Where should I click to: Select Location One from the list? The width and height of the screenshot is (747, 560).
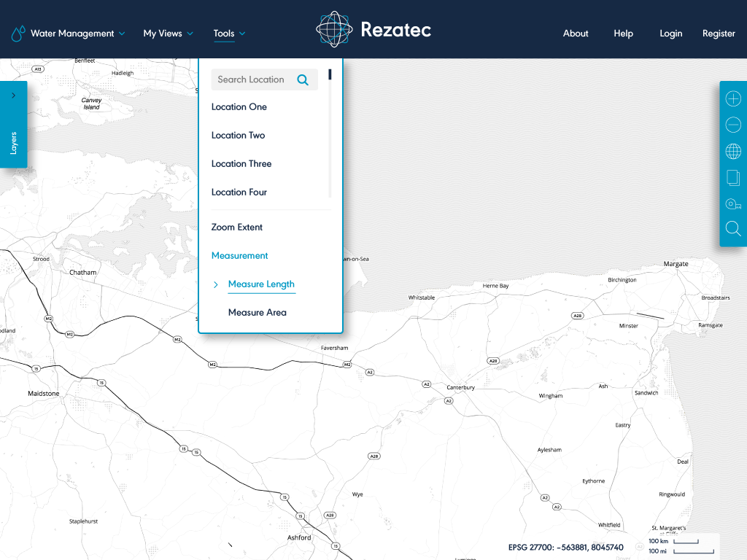coord(239,106)
